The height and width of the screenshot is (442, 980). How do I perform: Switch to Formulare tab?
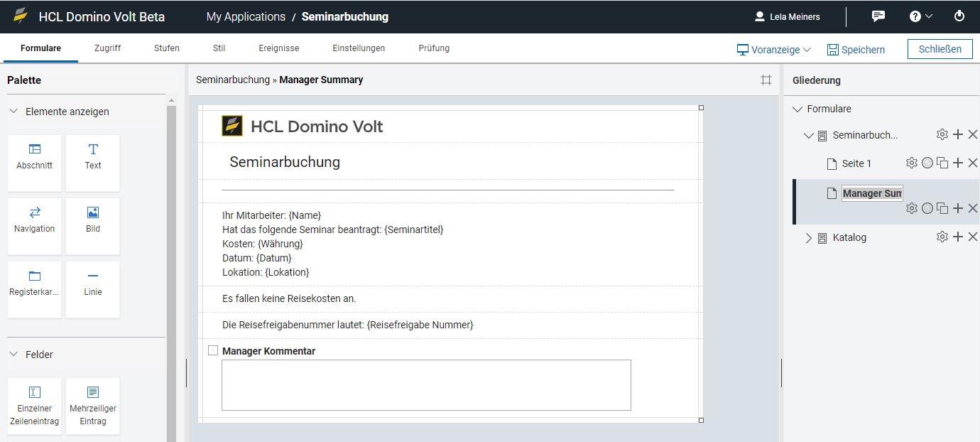[40, 48]
